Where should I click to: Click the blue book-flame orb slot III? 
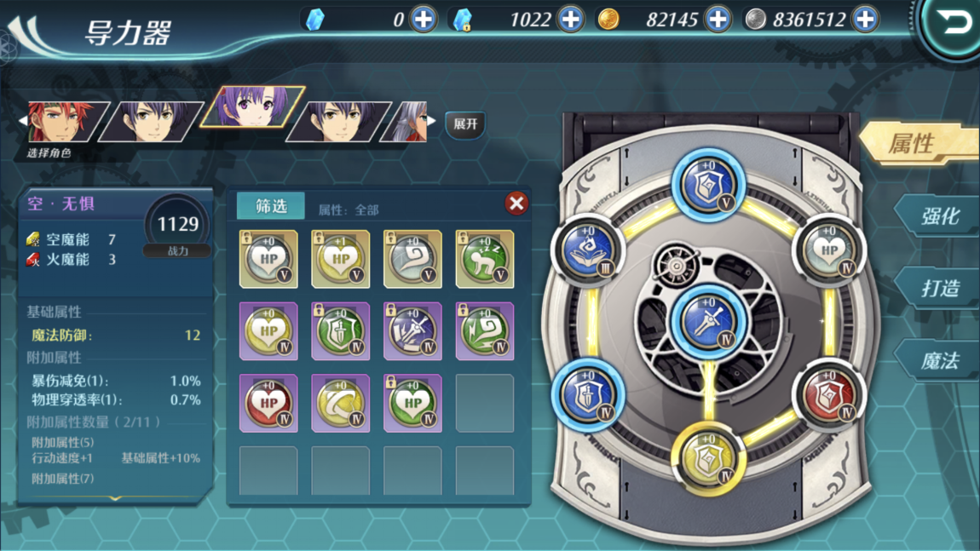588,250
